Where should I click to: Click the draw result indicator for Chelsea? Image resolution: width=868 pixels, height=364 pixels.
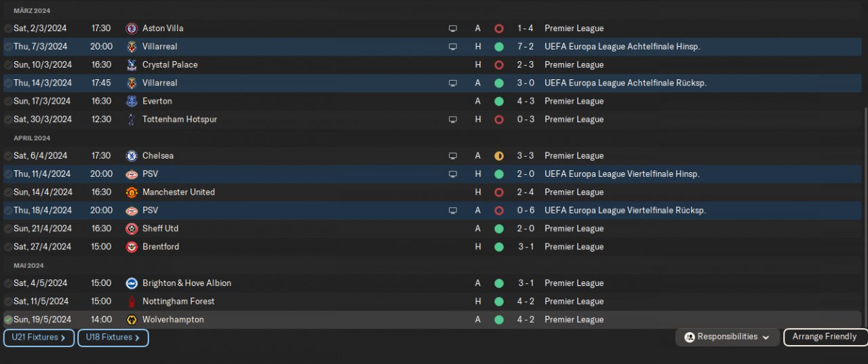499,156
